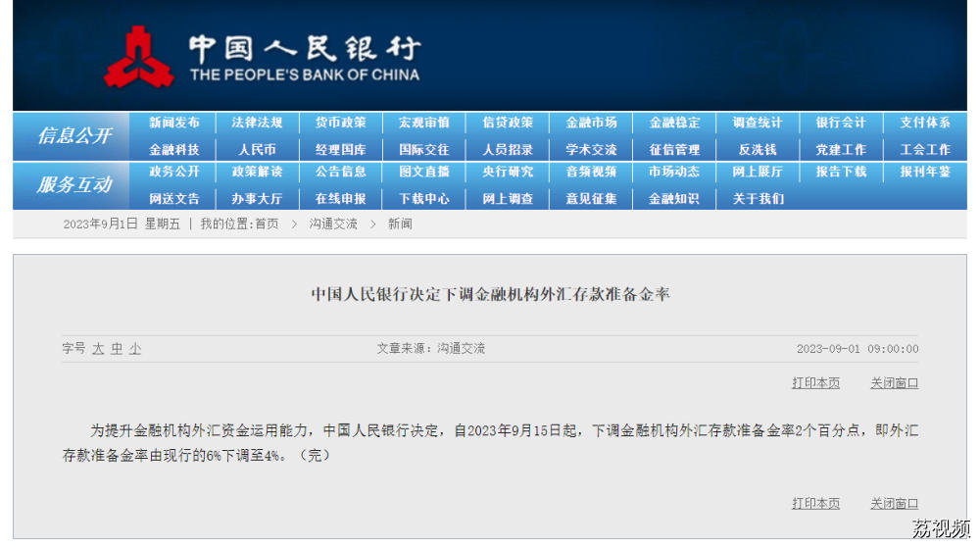Open 公告信息 section

coord(341,172)
